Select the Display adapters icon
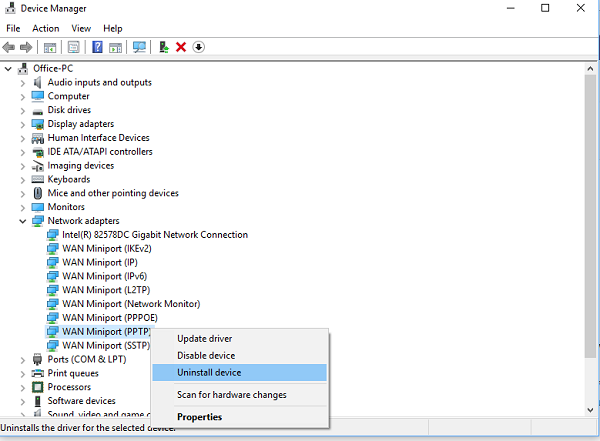This screenshot has width=600, height=441. (38, 124)
